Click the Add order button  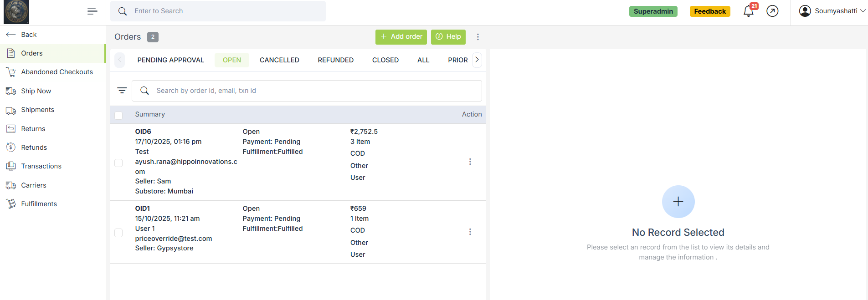[x=401, y=37]
